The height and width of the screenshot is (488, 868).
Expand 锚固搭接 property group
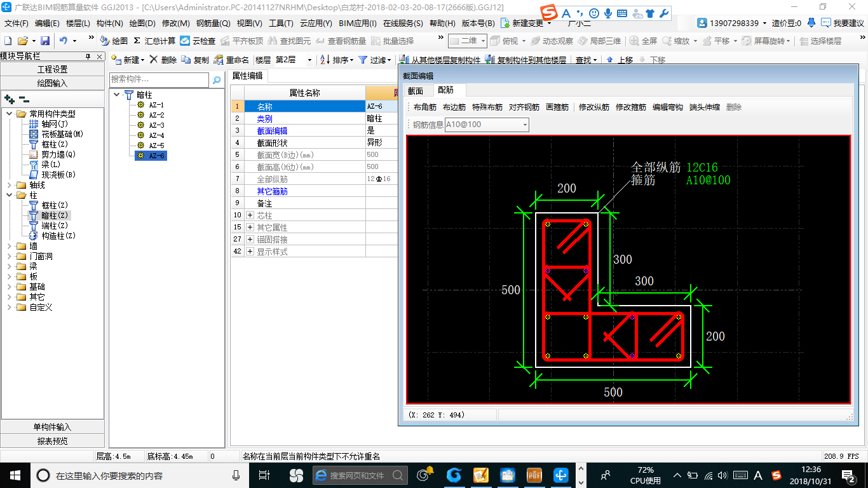tap(250, 240)
